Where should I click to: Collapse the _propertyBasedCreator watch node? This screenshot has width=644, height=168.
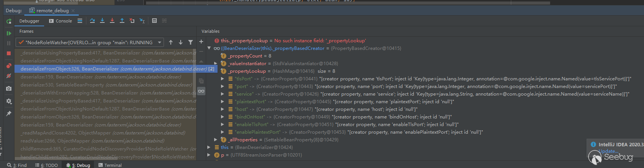pos(209,48)
